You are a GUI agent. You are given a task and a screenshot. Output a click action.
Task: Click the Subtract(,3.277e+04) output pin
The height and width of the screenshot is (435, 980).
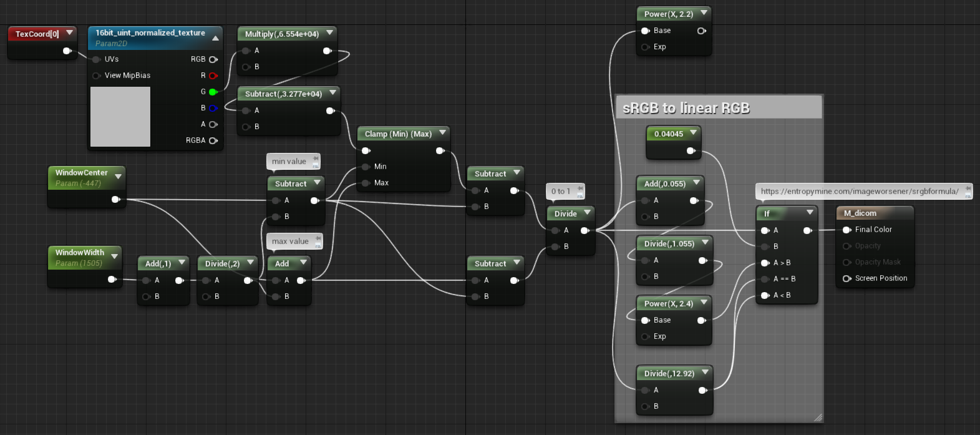pyautogui.click(x=330, y=110)
